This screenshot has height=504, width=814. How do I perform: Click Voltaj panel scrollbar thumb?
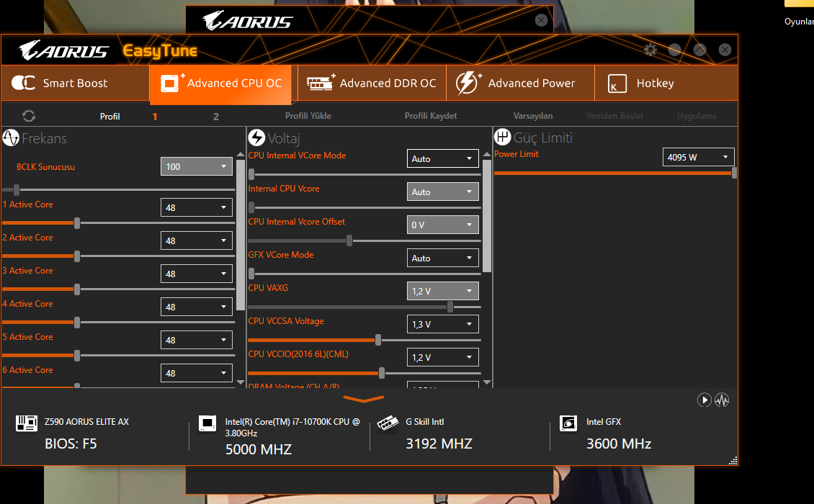(x=486, y=216)
